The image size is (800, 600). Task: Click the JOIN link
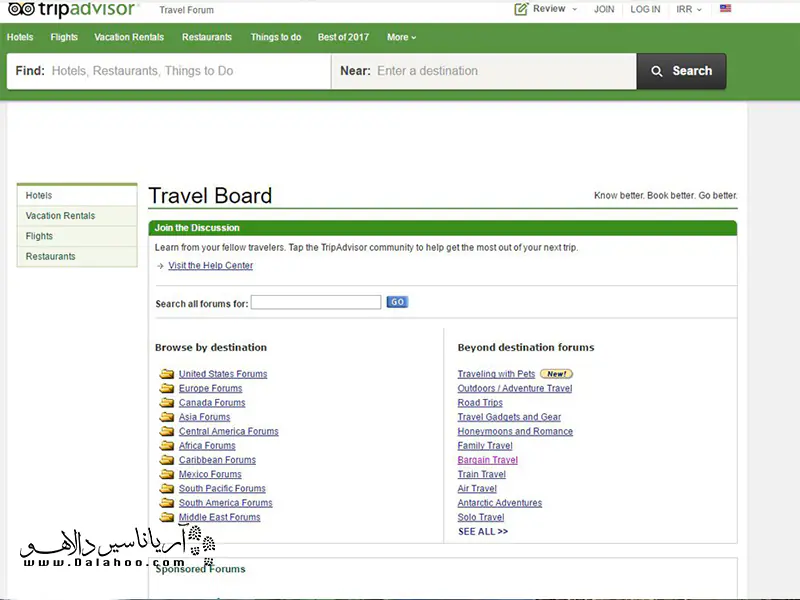click(x=604, y=9)
